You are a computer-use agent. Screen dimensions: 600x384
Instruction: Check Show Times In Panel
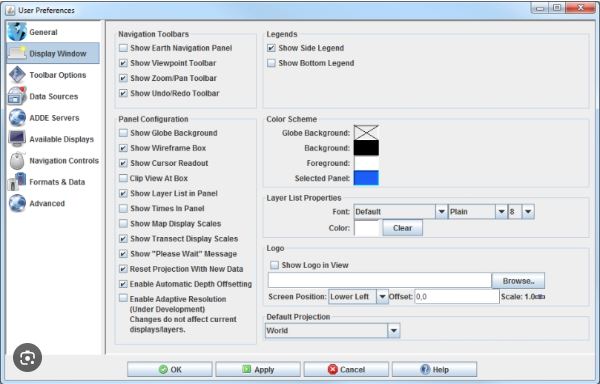[123, 208]
